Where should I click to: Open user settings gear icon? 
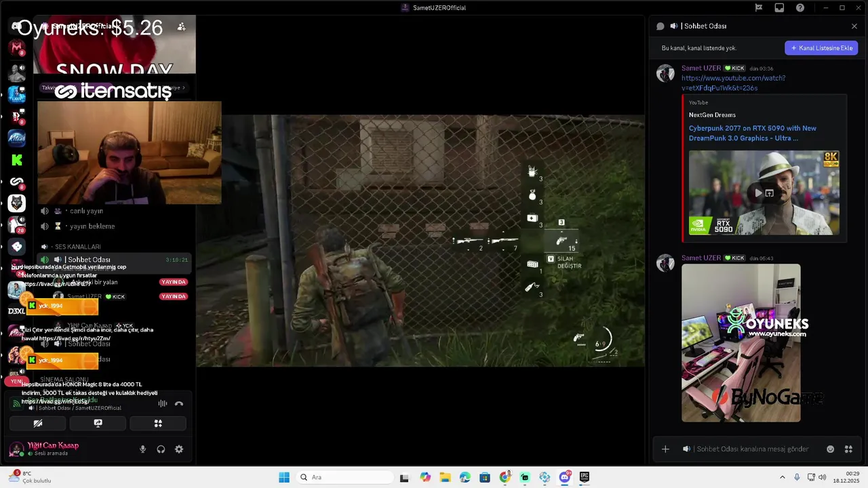179,449
